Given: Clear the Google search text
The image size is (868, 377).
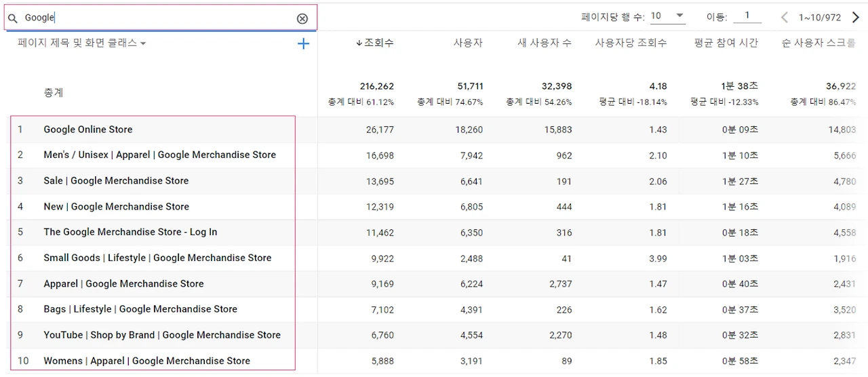Looking at the screenshot, I should 302,18.
